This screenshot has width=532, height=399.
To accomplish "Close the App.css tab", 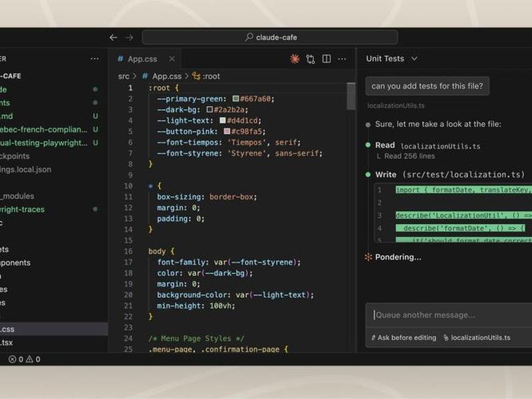I will 172,59.
